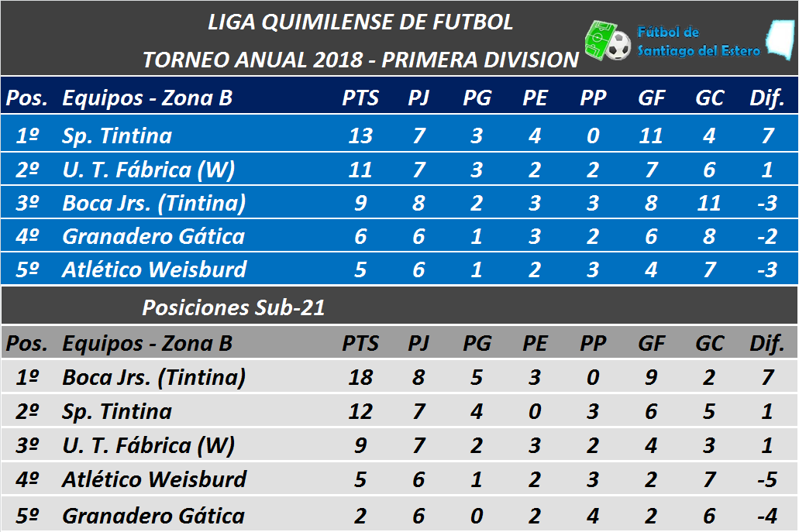Click the PJ column header in Primera table

coord(418,98)
